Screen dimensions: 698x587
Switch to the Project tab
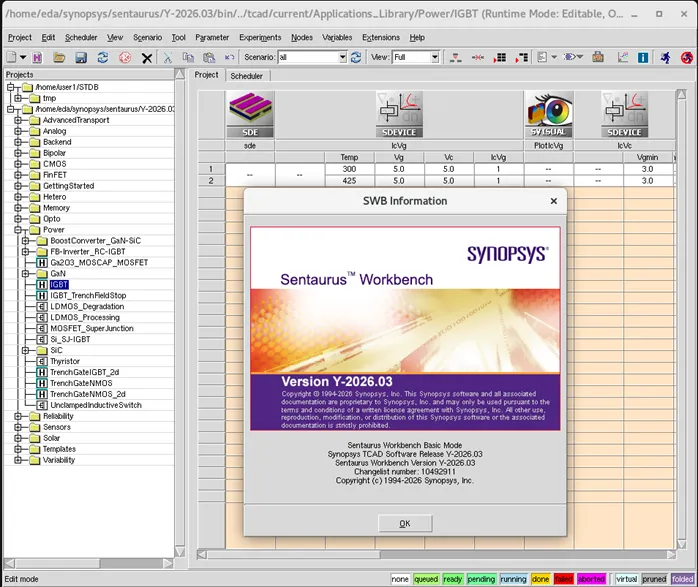206,75
